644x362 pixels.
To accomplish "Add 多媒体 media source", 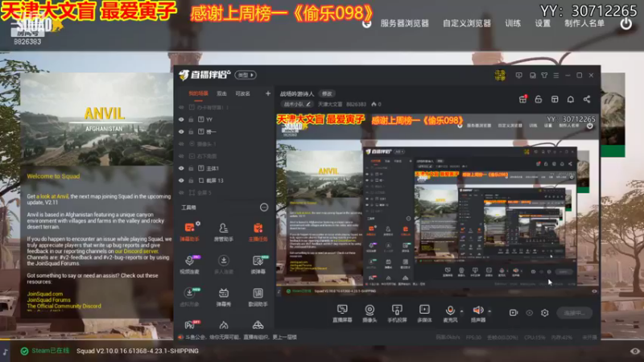I will 424,313.
